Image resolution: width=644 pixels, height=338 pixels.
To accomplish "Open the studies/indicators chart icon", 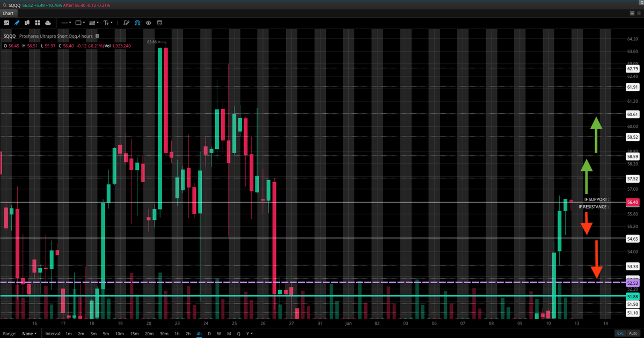I will (x=6, y=23).
